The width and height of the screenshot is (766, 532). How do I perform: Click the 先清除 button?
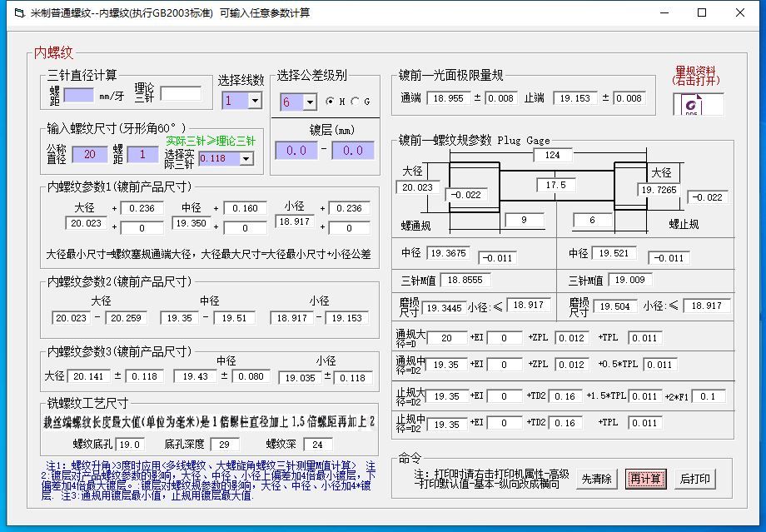pos(596,479)
